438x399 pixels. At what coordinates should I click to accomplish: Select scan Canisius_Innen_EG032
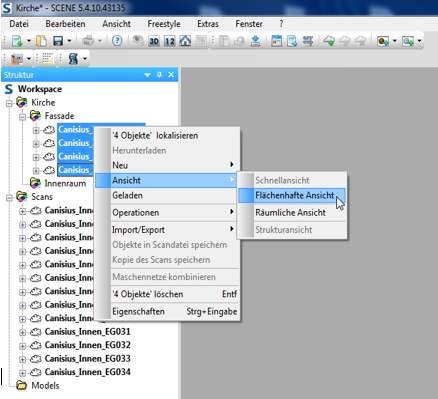87,345
